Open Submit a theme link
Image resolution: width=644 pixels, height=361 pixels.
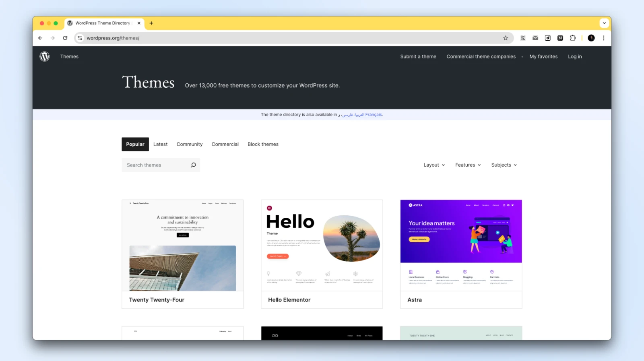418,56
